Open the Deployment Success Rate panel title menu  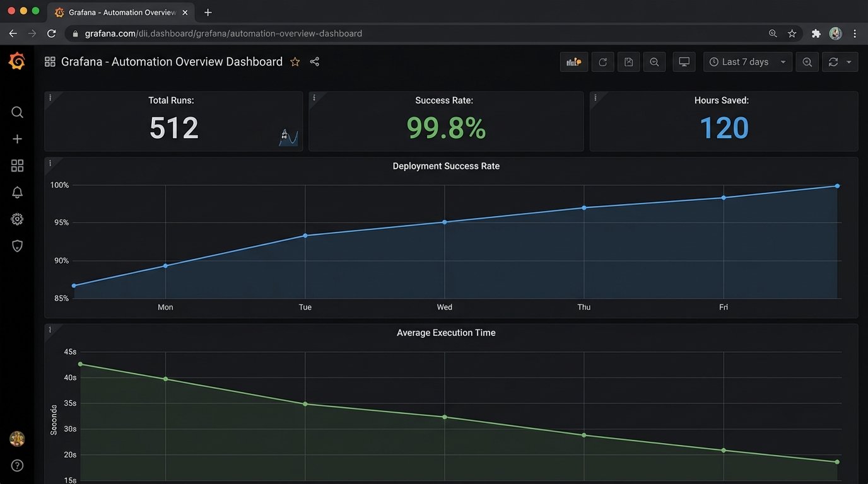(x=445, y=166)
